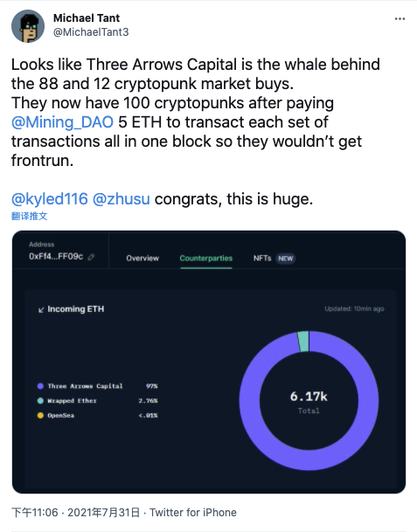Click the edit pencil beside address 0xFf4...FF09c
The image size is (417, 532).
[x=91, y=257]
